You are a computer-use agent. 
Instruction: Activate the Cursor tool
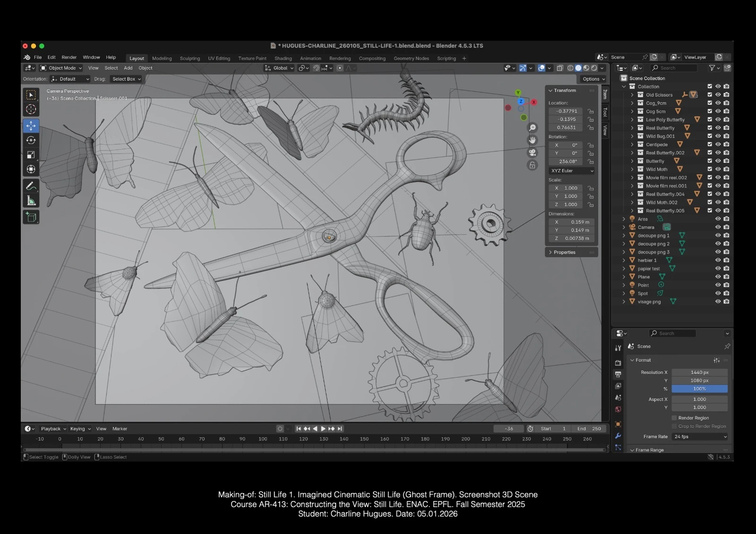pos(31,110)
